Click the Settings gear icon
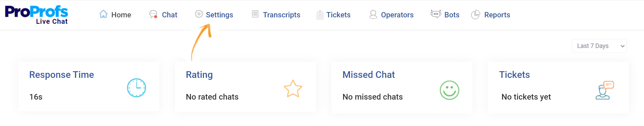Image resolution: width=644 pixels, height=126 pixels. click(x=199, y=14)
